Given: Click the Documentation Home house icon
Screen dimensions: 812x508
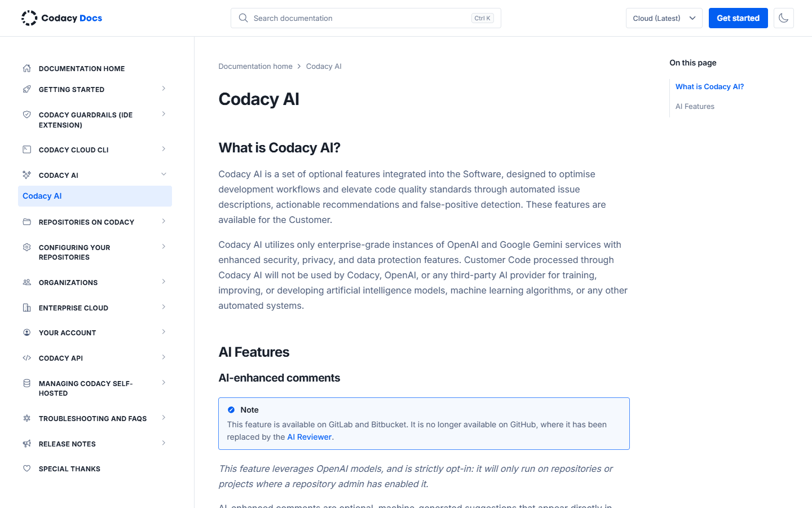Looking at the screenshot, I should 27,68.
